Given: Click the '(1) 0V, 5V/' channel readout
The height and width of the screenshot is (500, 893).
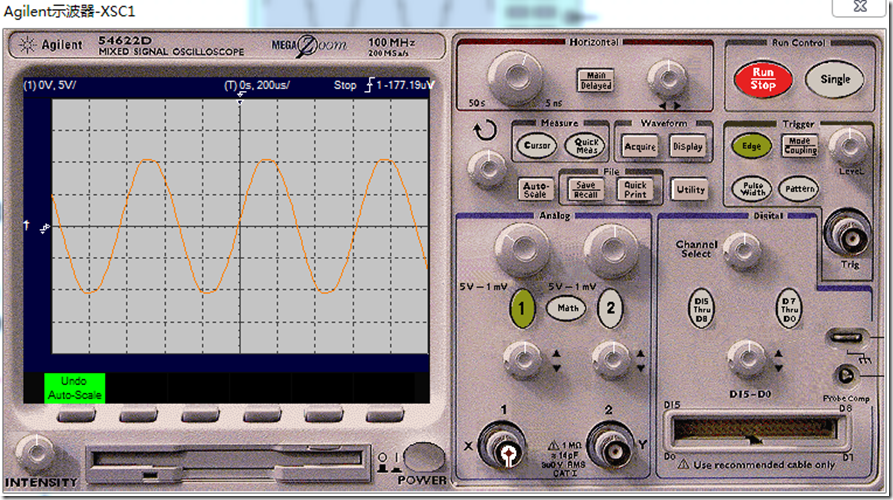Looking at the screenshot, I should [50, 85].
